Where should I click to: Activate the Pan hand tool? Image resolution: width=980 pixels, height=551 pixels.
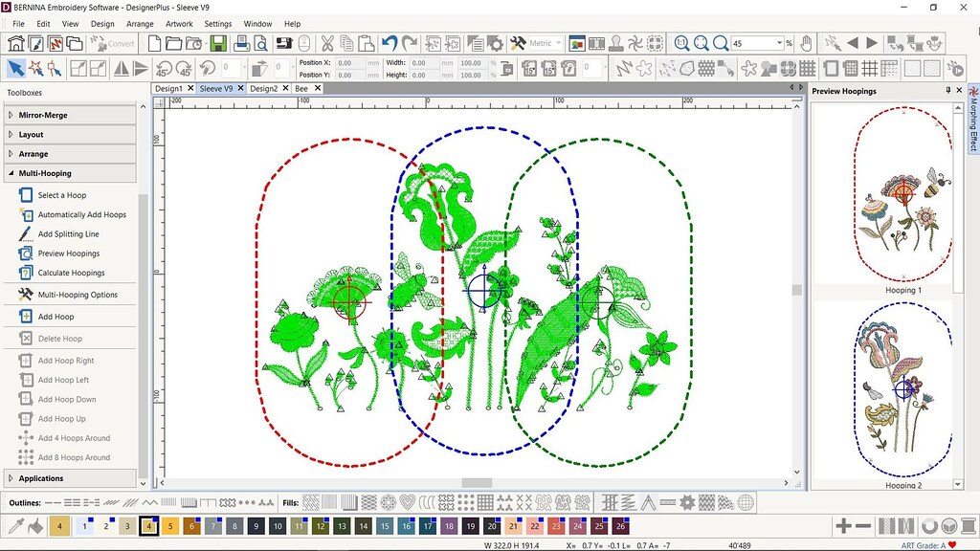pos(807,44)
